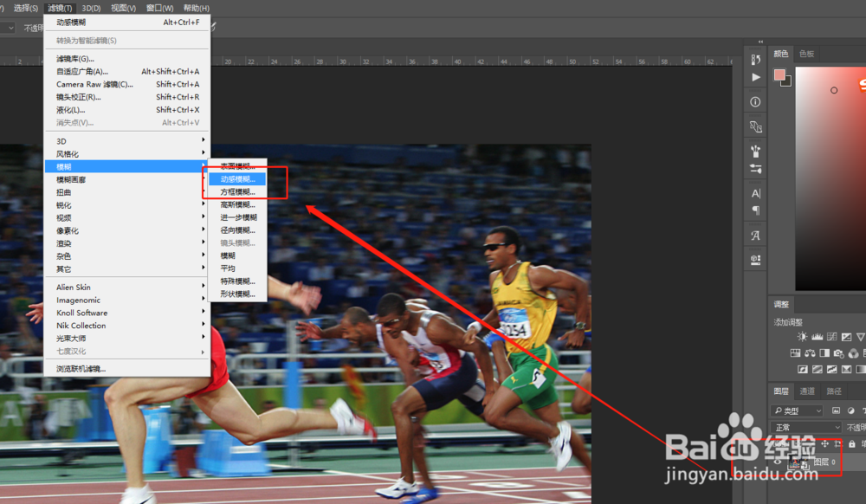Expand the 扭曲 submenu
The image size is (866, 504).
tap(127, 192)
